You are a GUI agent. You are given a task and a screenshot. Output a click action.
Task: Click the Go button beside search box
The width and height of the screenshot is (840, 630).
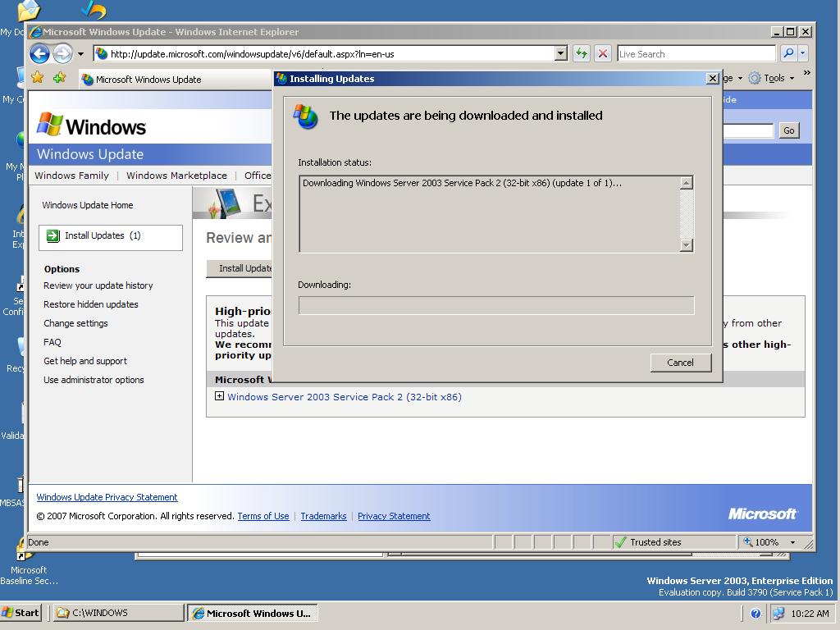(x=788, y=130)
